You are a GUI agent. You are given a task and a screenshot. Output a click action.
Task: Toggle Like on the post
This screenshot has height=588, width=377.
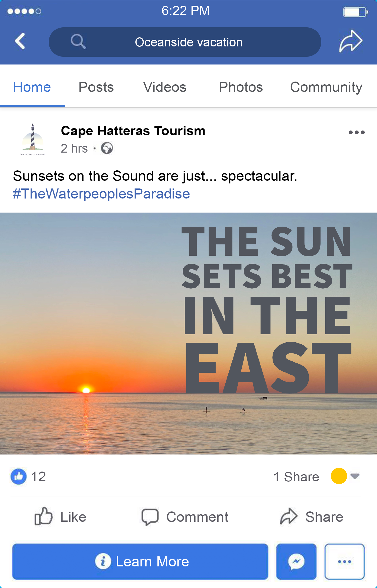pyautogui.click(x=60, y=517)
